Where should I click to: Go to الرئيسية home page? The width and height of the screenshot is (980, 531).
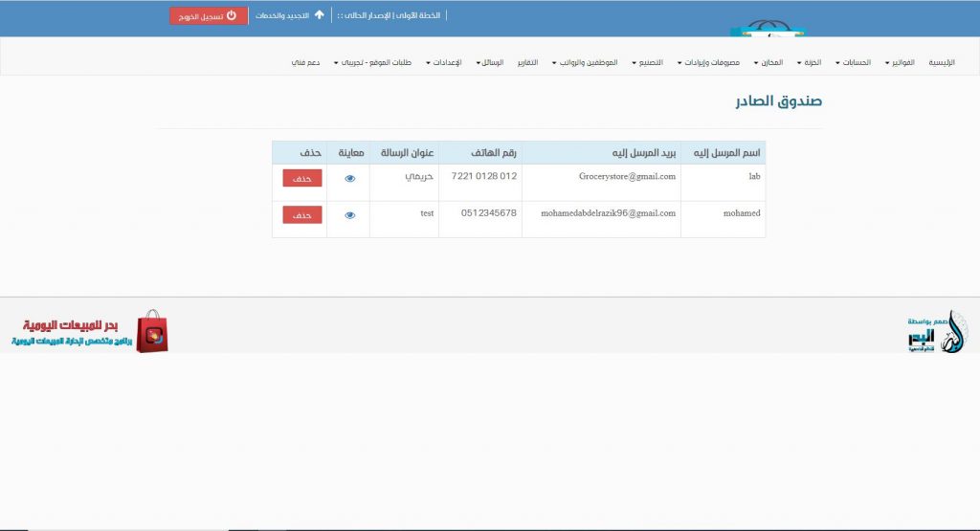click(942, 62)
